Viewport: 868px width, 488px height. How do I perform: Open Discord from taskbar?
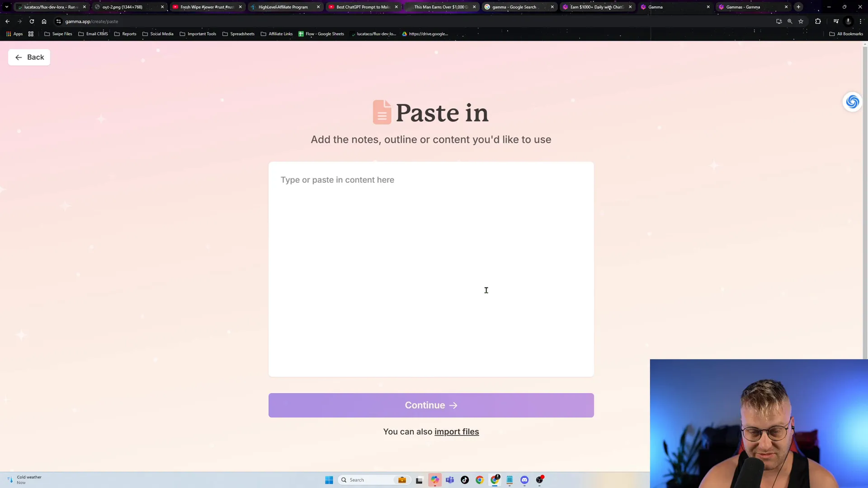(x=525, y=480)
